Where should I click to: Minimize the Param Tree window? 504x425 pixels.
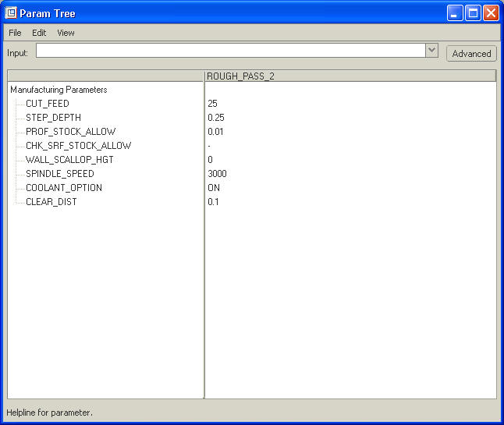[455, 13]
